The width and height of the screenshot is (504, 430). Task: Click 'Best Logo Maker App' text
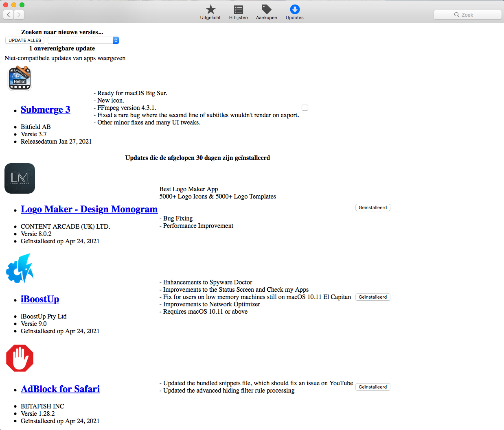(x=189, y=189)
